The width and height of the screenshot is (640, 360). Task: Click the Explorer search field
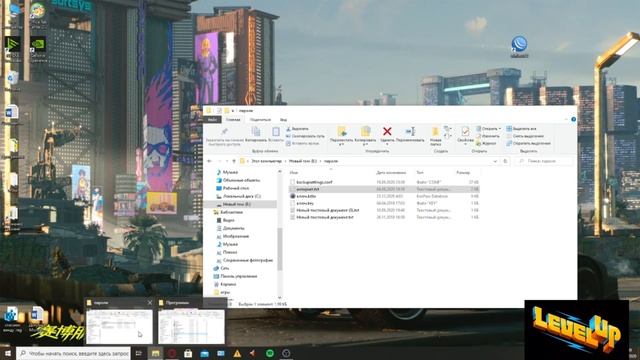(544, 161)
